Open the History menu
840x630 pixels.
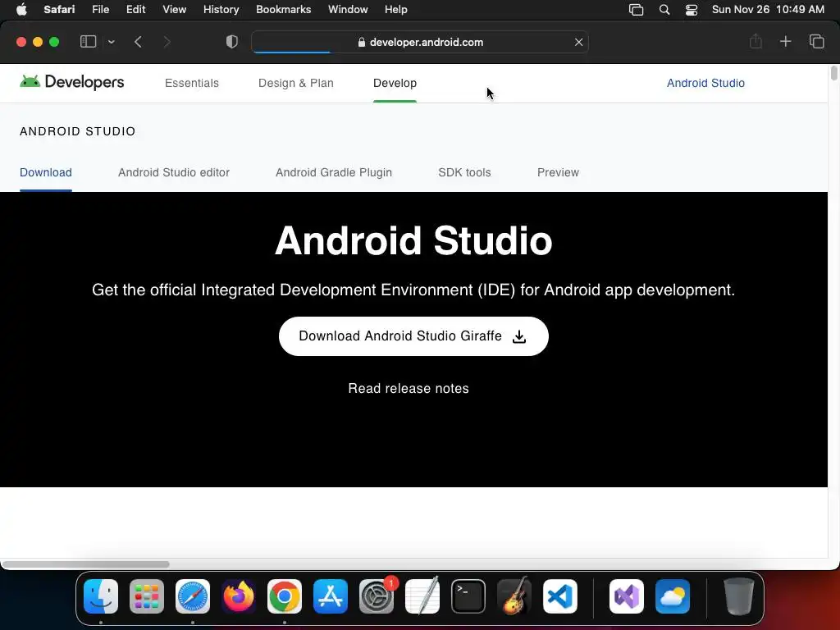(x=221, y=10)
